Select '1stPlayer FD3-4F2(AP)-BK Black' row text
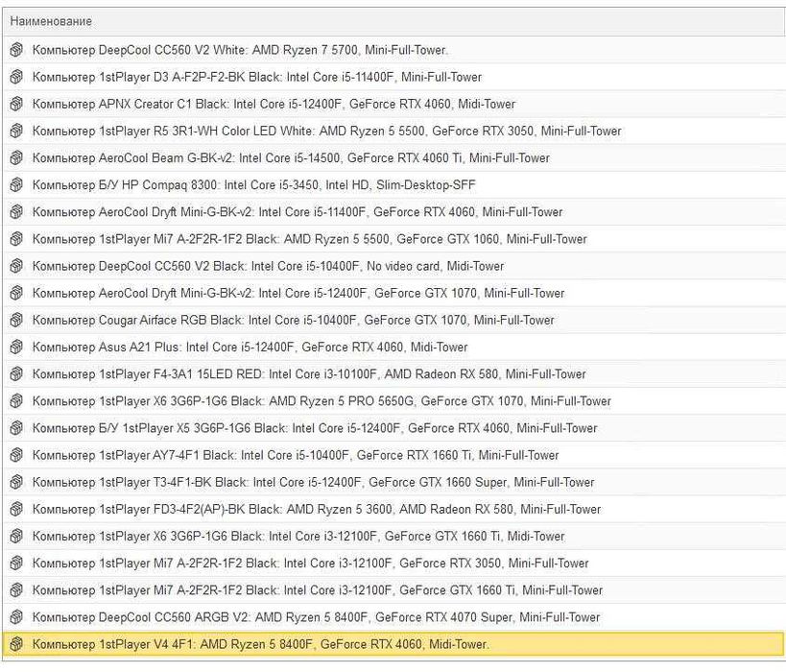The height and width of the screenshot is (672, 786). [x=317, y=510]
